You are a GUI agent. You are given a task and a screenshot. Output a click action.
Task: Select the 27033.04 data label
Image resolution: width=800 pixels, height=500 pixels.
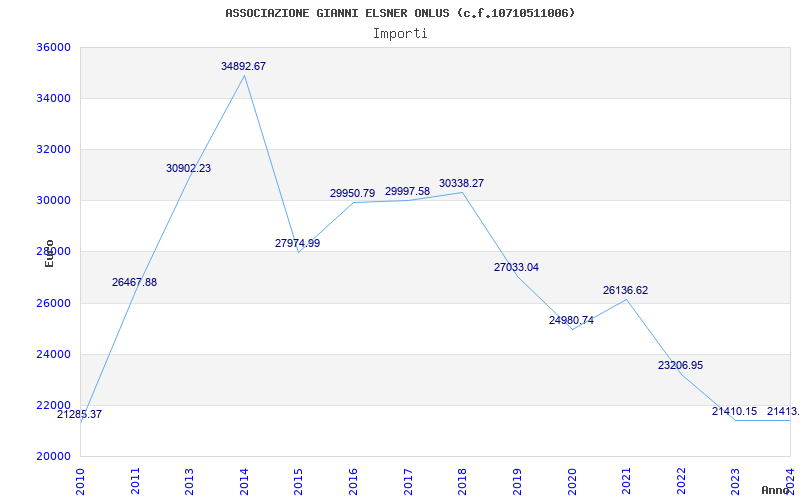(x=516, y=267)
